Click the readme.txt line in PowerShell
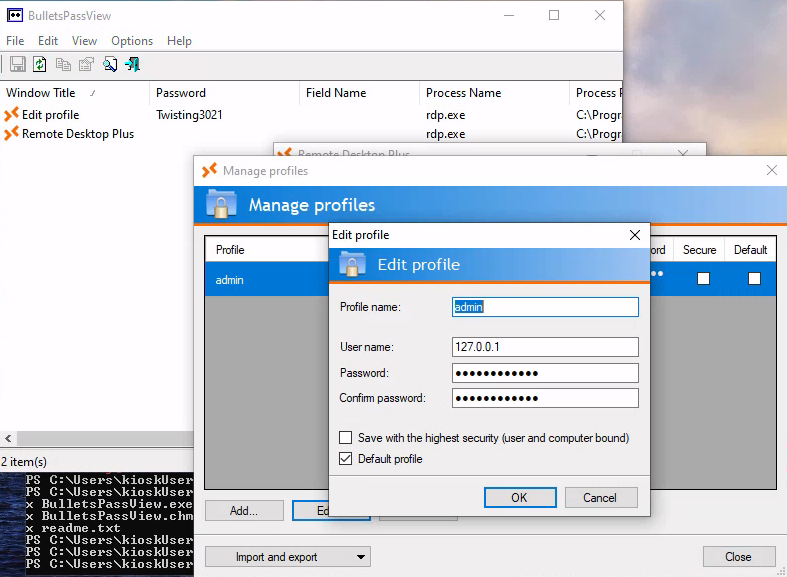Image resolution: width=787 pixels, height=577 pixels. (73, 528)
